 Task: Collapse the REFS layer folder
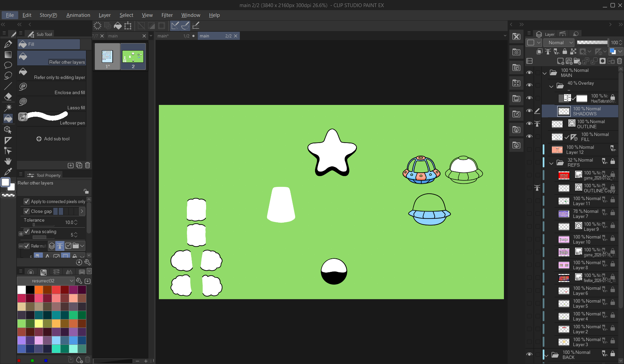click(551, 163)
